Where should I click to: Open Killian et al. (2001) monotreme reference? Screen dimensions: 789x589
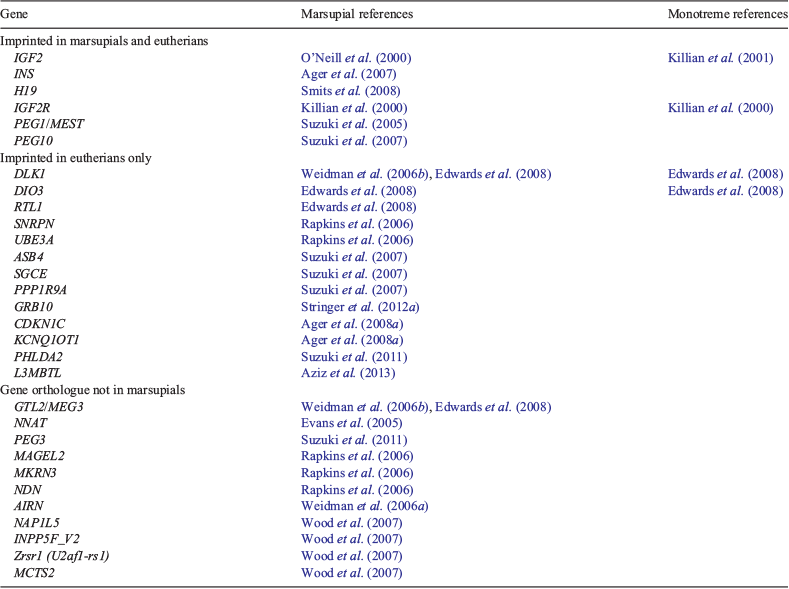[720, 58]
